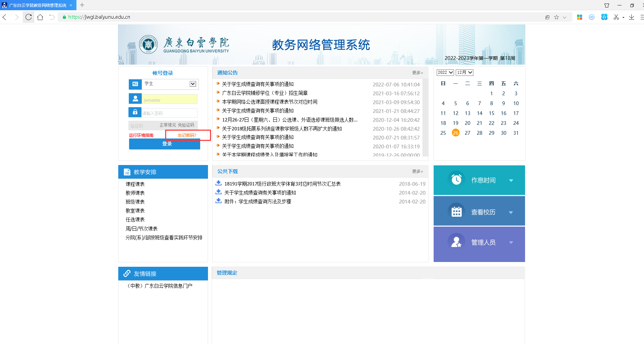644x344 pixels.
Task: Open the scissors screenshot tool
Action: (x=616, y=17)
